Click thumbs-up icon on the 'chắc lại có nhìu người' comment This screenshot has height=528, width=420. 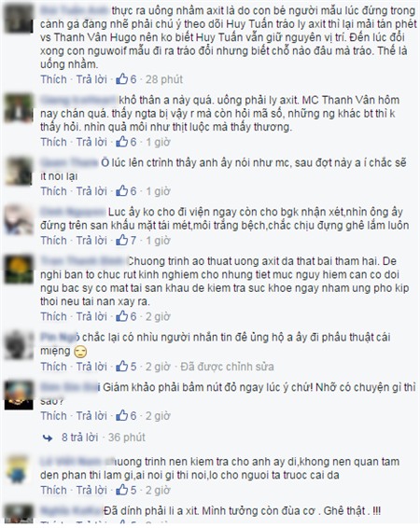[x=122, y=367]
